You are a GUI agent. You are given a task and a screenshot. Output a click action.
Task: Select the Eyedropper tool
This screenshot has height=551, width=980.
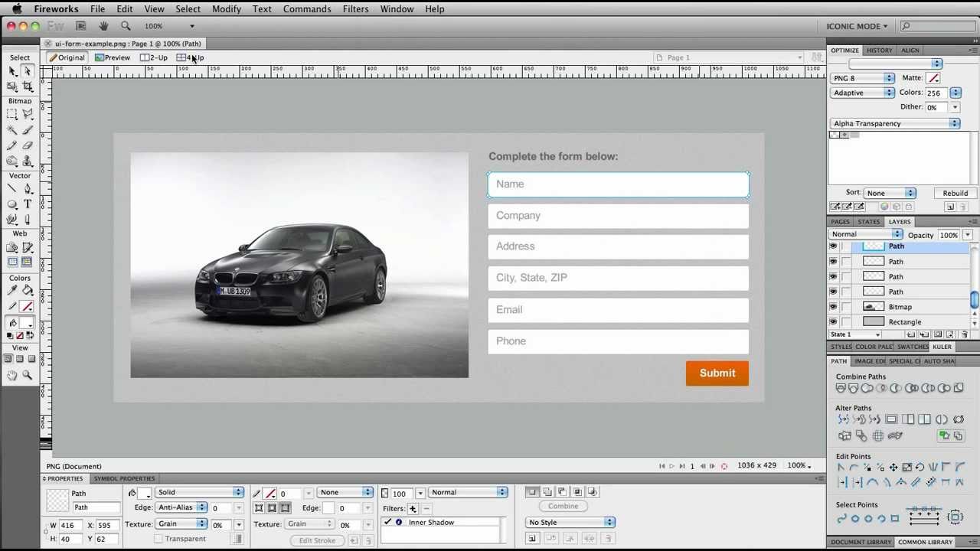(12, 291)
